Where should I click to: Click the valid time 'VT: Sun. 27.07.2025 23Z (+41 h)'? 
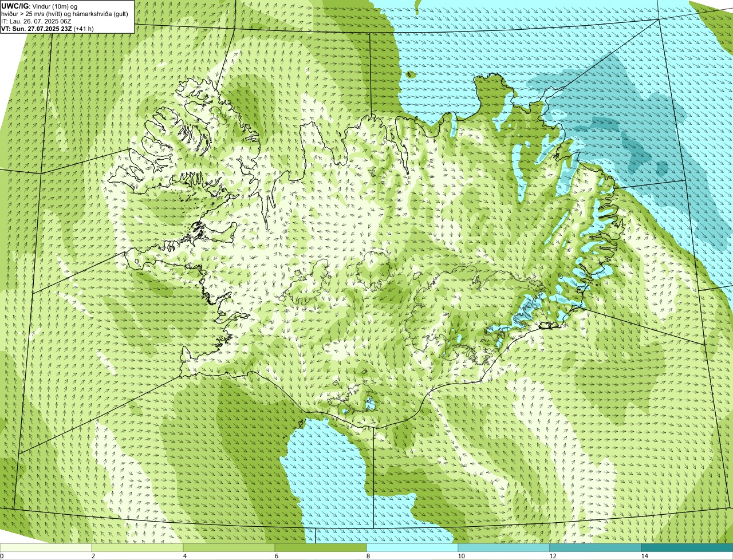(48, 28)
